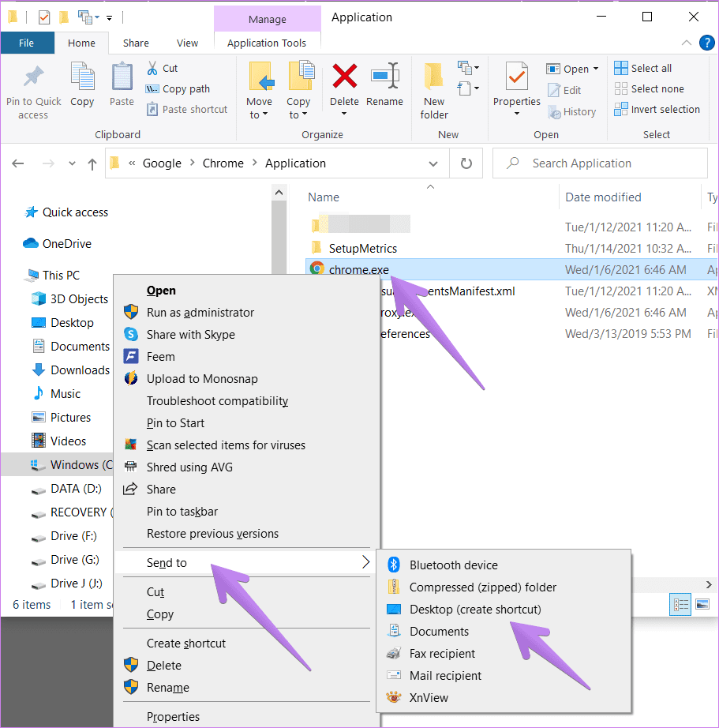
Task: Open OneDrive in navigation pane
Action: (x=66, y=244)
